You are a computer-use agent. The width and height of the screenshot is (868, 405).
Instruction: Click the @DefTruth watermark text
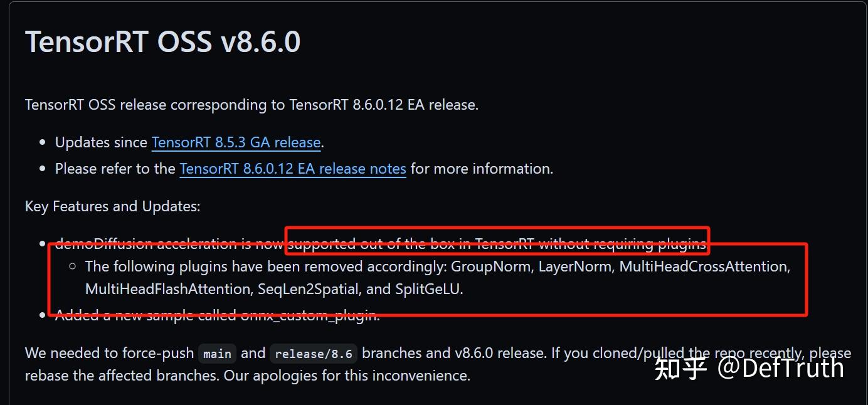coord(780,367)
